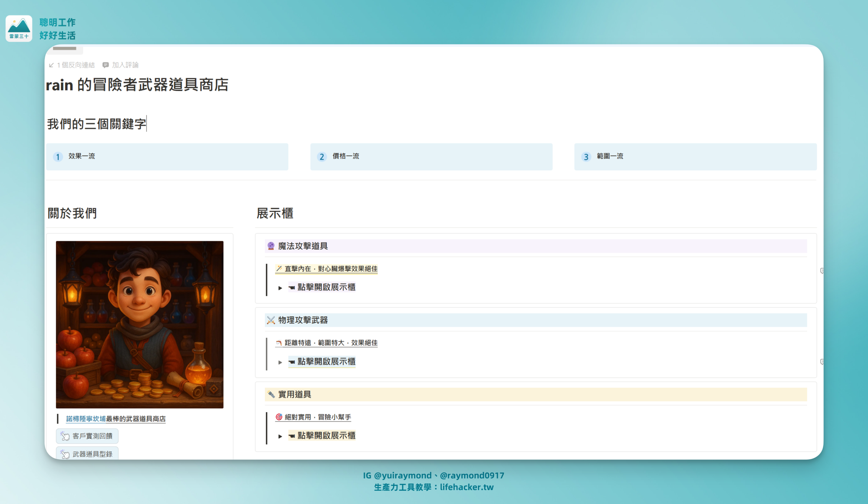Click the shopkeeper illustration image

pos(139,324)
